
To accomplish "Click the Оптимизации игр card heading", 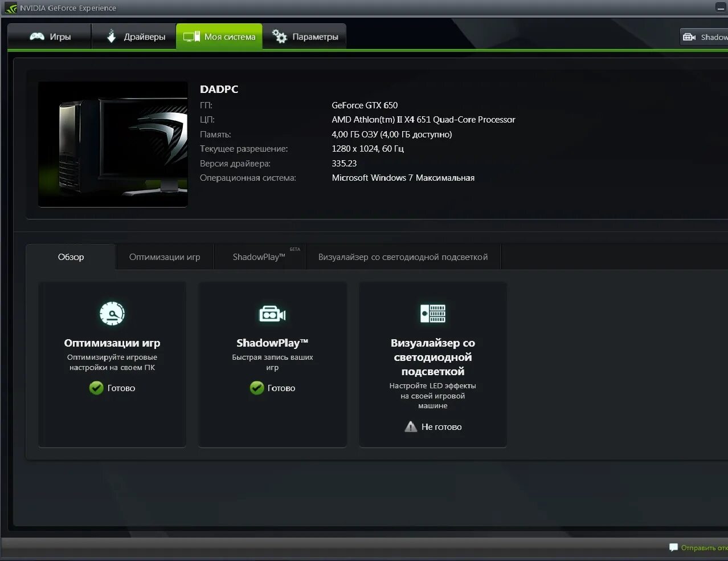I will (x=112, y=343).
